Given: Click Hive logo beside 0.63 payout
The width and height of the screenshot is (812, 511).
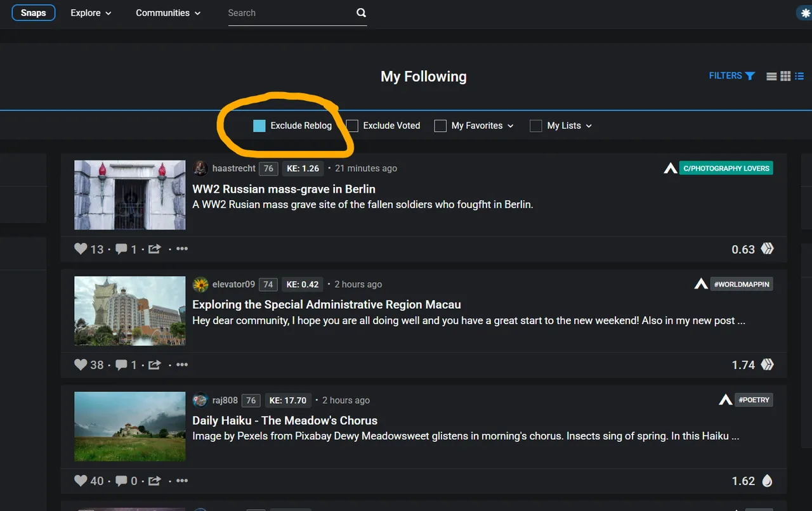Looking at the screenshot, I should tap(768, 249).
